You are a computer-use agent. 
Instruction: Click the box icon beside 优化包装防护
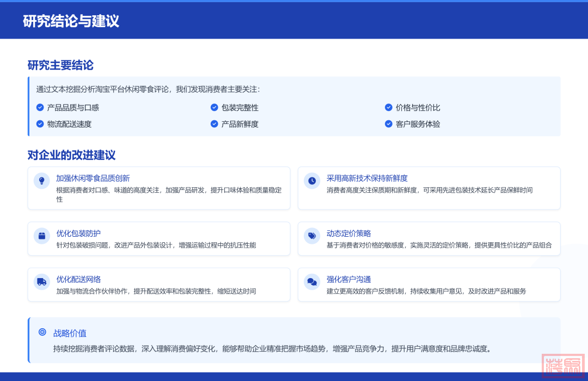(41, 236)
